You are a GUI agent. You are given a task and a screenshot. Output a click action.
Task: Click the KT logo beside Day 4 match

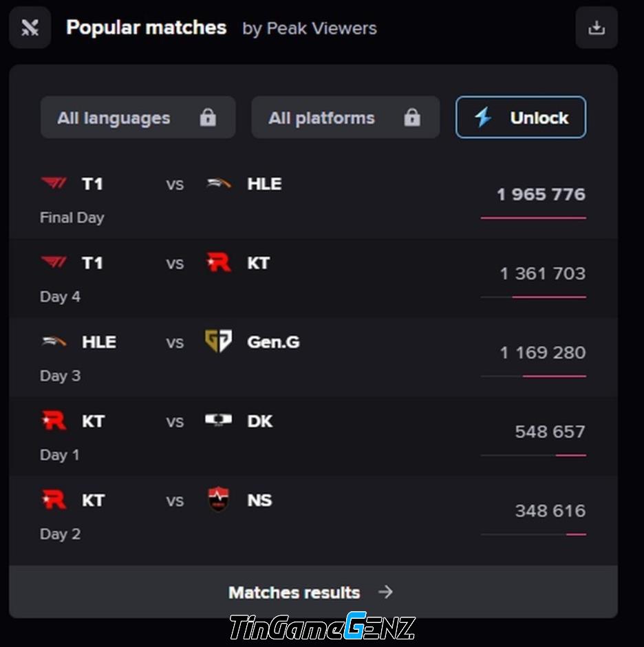pyautogui.click(x=218, y=262)
